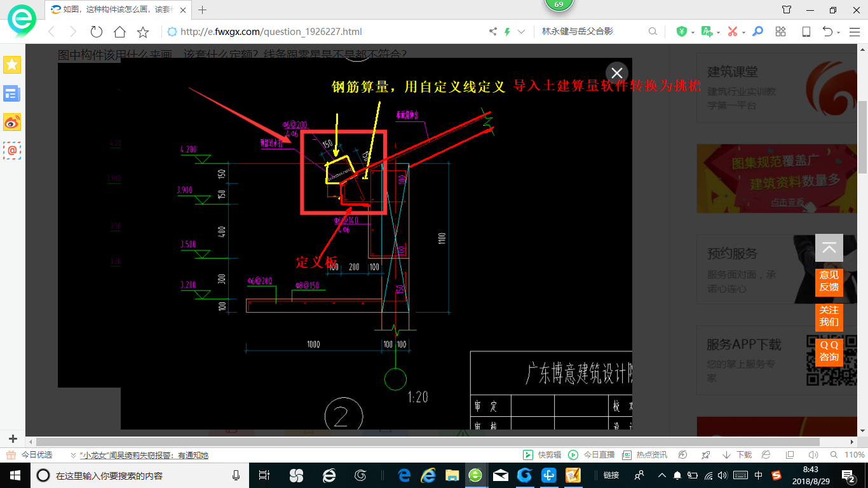Toggle the 中 input language indicator
This screenshot has height=488, width=868.
(759, 475)
